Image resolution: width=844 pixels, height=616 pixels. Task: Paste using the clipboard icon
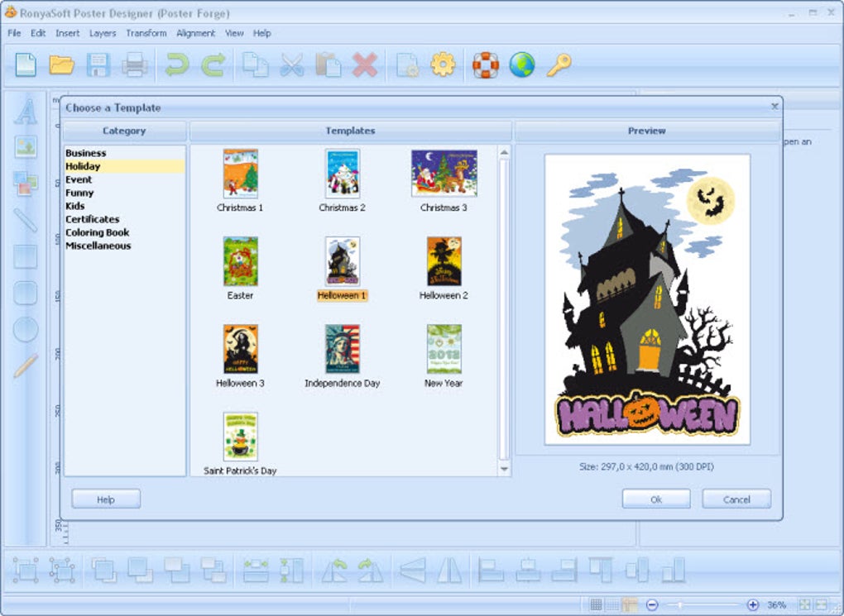point(328,65)
